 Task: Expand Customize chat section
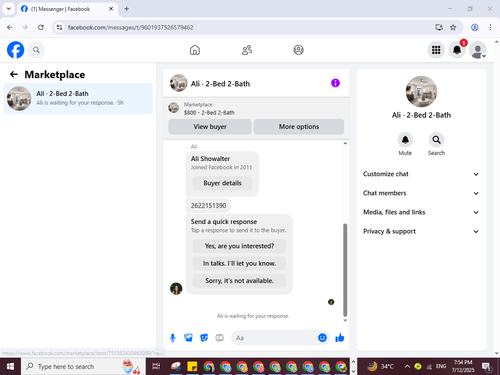421,174
